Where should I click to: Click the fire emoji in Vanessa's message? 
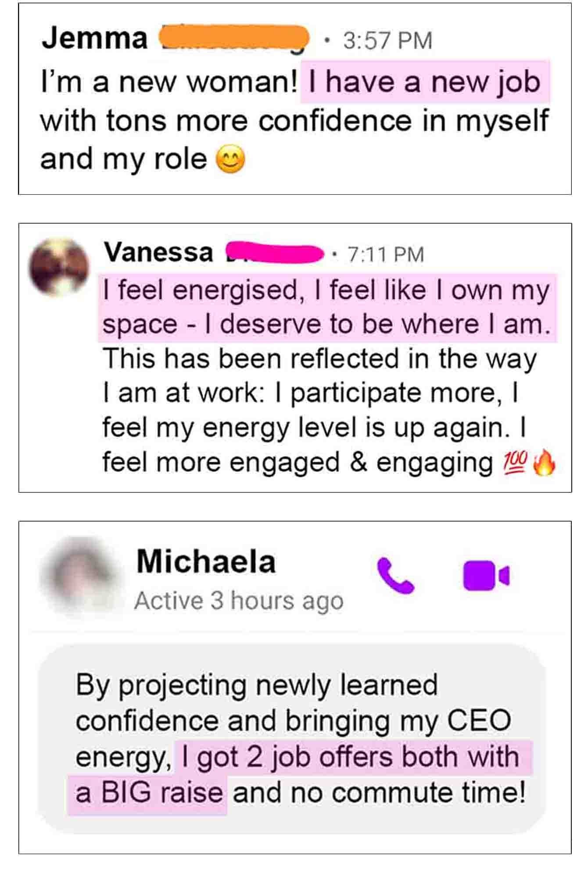(x=544, y=462)
